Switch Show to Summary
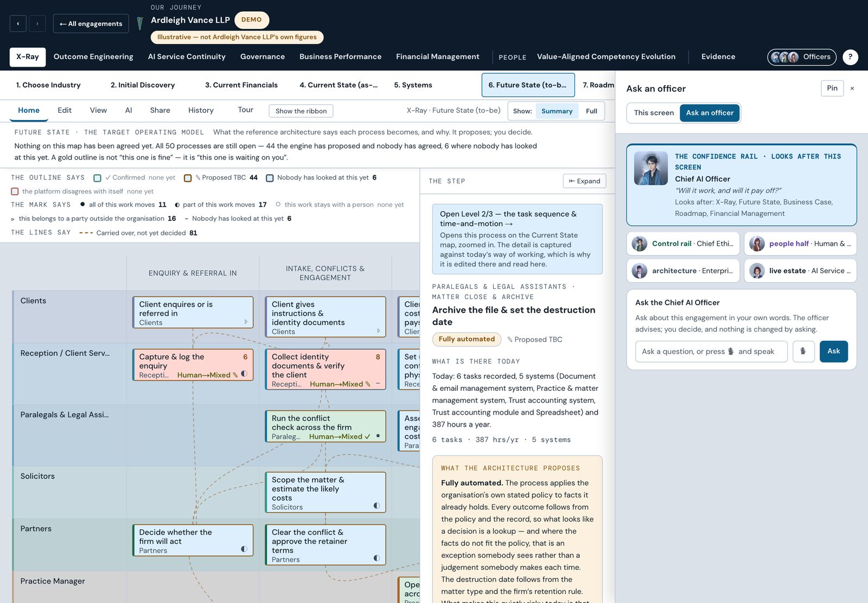This screenshot has height=603, width=868. 557,111
